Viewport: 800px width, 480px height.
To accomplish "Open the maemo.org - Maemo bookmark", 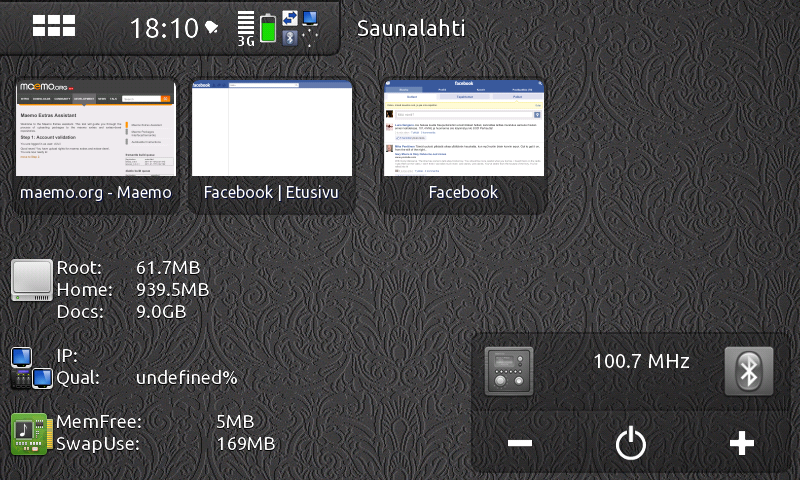I will pyautogui.click(x=95, y=146).
